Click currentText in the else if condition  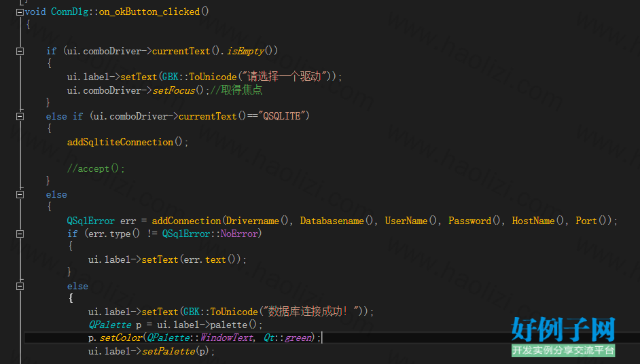coord(207,116)
